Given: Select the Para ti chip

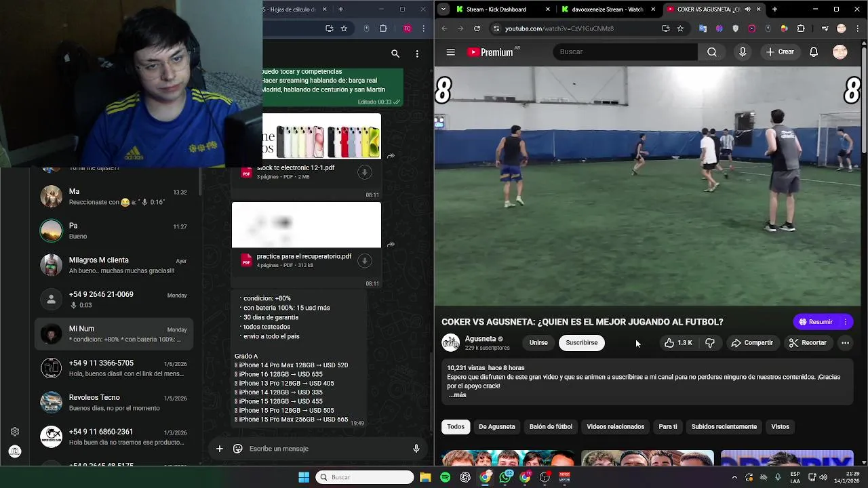Looking at the screenshot, I should (668, 427).
